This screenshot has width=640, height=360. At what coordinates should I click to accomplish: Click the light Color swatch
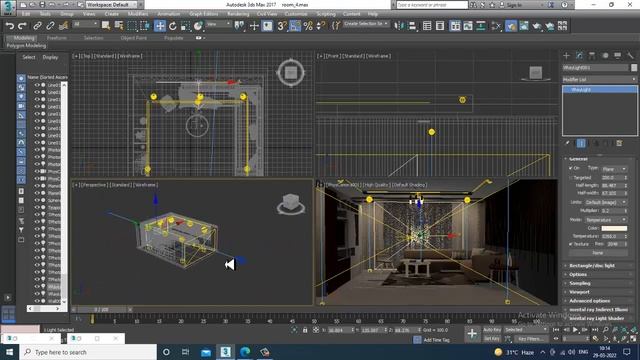tap(614, 228)
